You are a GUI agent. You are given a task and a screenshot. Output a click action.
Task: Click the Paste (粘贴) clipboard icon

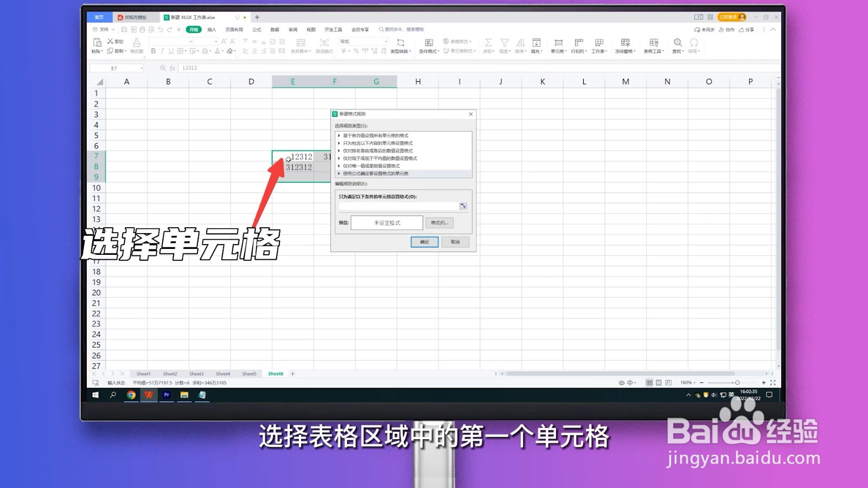tap(97, 42)
